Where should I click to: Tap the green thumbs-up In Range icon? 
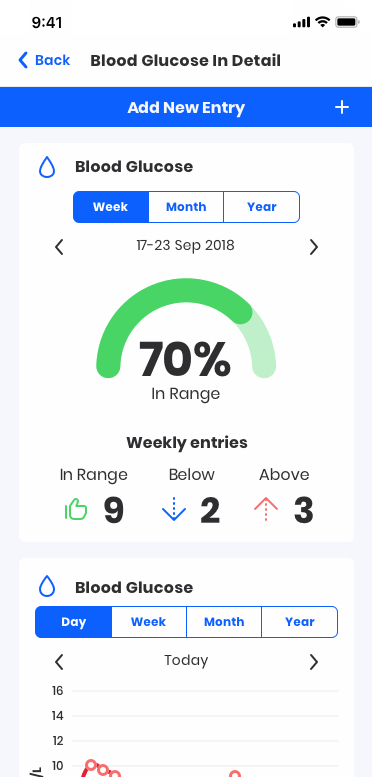(x=76, y=509)
